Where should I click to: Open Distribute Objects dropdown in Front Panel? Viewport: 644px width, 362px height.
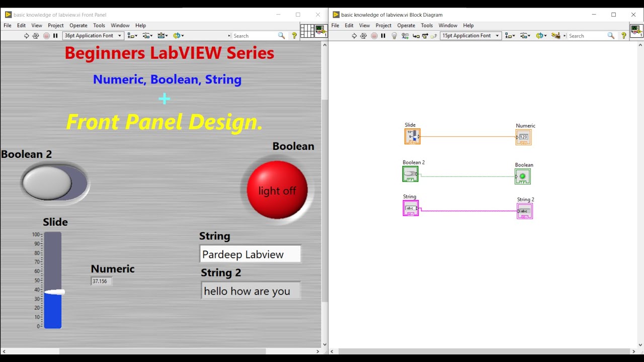(x=147, y=36)
